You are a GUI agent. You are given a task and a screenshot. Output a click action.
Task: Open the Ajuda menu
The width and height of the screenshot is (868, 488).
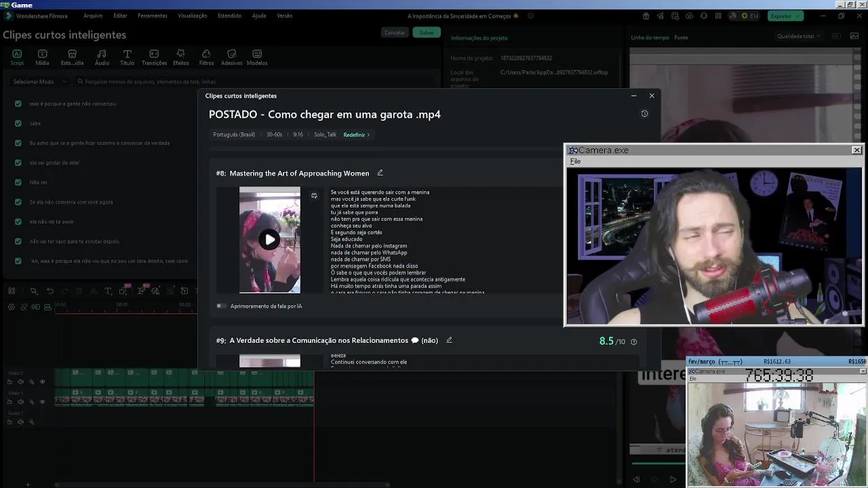(259, 16)
